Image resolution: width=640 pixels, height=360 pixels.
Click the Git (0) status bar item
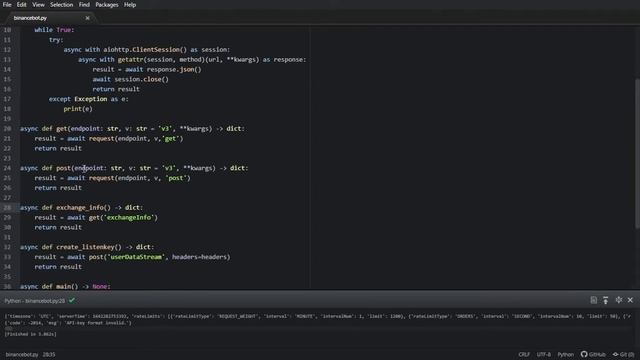pos(624,354)
